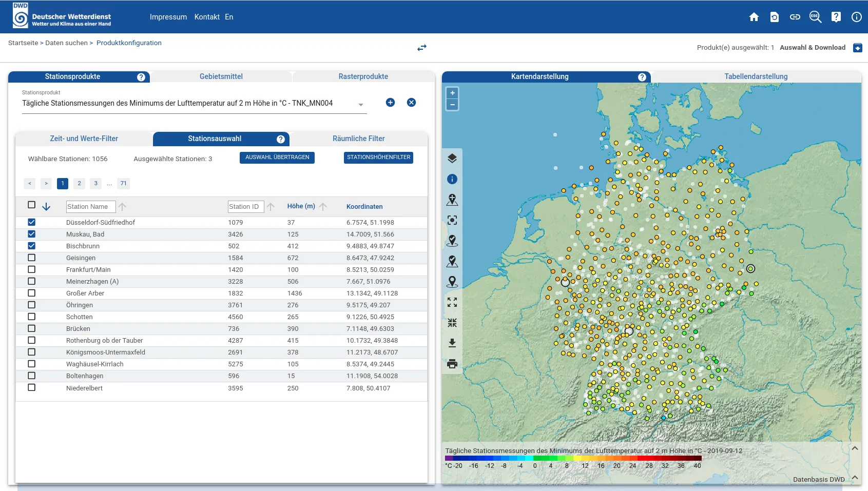Print the map via printer icon
868x491 pixels.
point(452,364)
